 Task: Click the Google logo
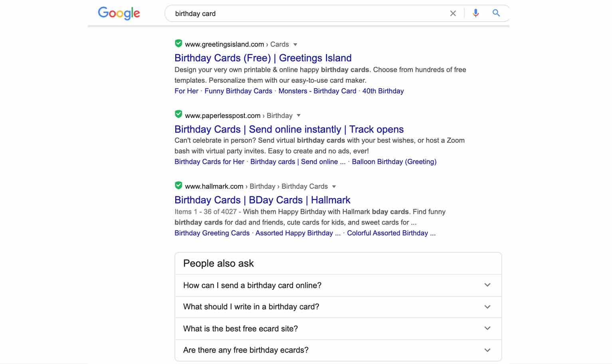click(119, 13)
